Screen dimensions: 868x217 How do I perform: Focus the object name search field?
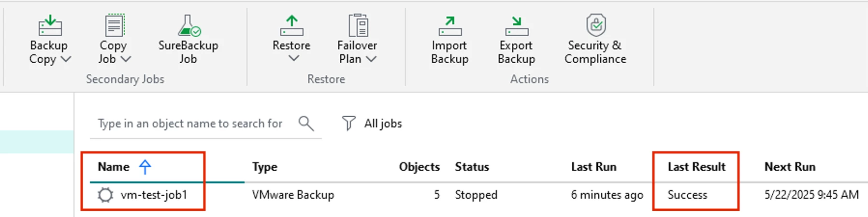(190, 123)
